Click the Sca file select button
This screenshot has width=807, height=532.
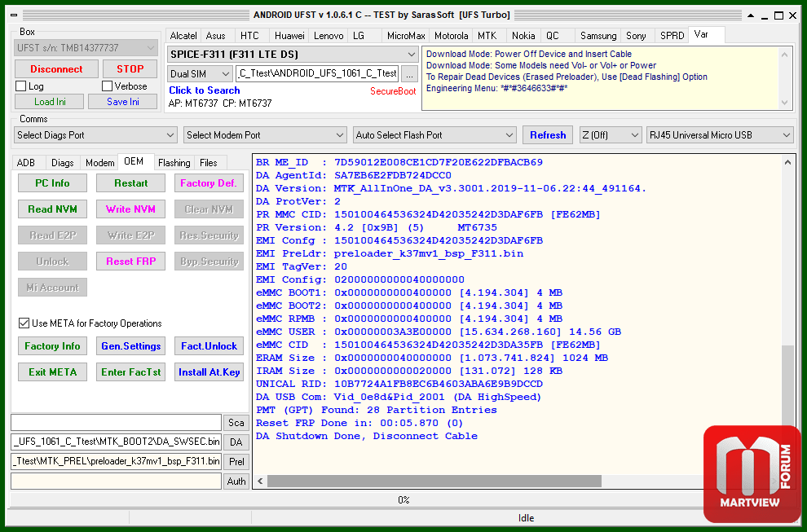click(236, 422)
